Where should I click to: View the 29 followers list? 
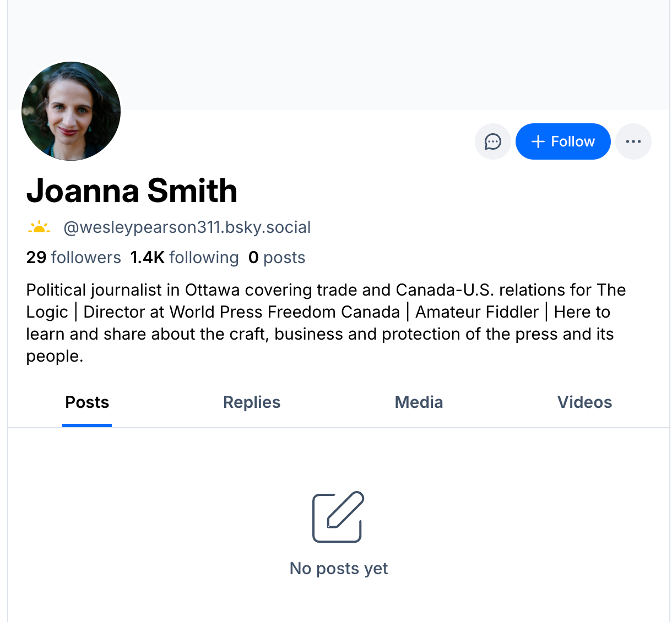coord(74,258)
